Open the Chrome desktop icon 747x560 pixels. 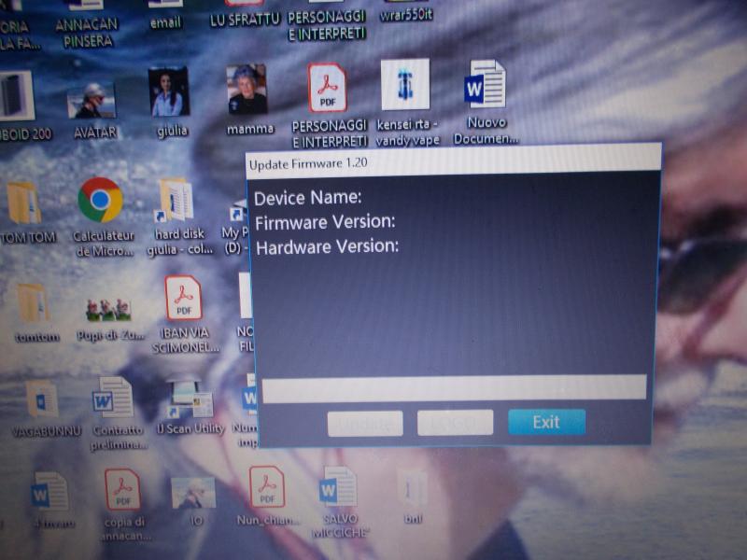pos(100,200)
